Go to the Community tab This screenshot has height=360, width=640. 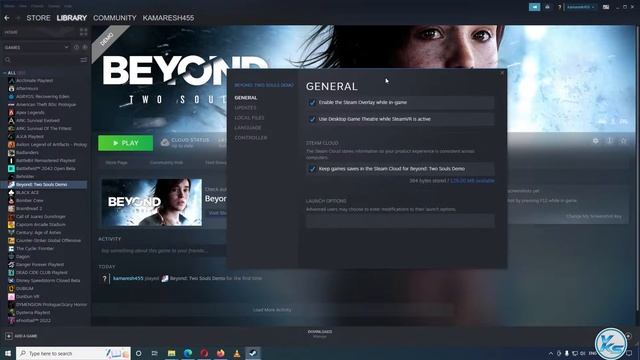[x=115, y=18]
